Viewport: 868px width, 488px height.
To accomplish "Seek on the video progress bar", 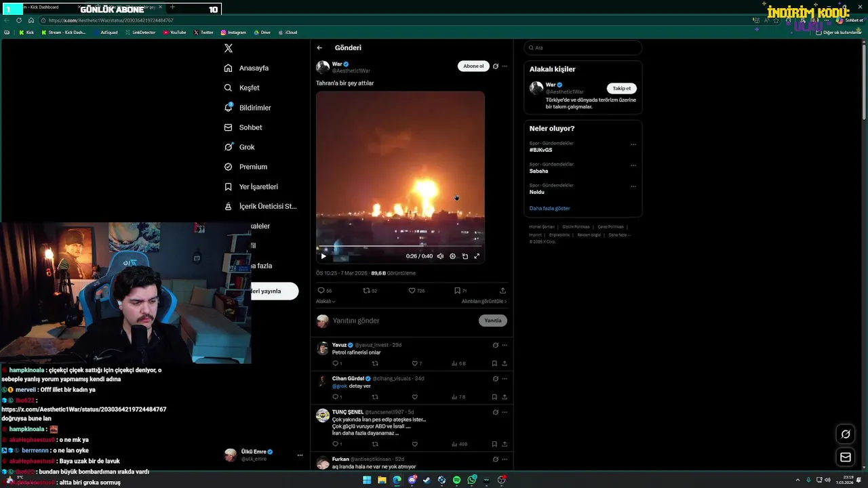I will click(x=400, y=247).
